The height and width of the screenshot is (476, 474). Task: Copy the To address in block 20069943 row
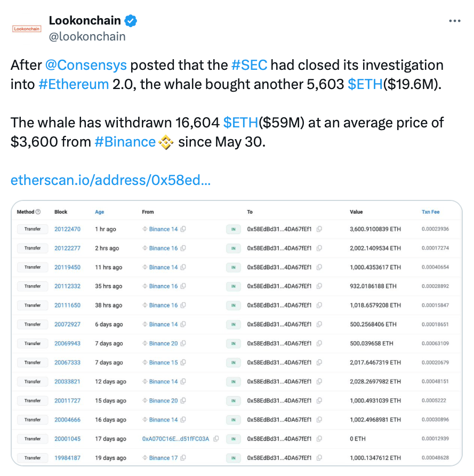tap(319, 344)
